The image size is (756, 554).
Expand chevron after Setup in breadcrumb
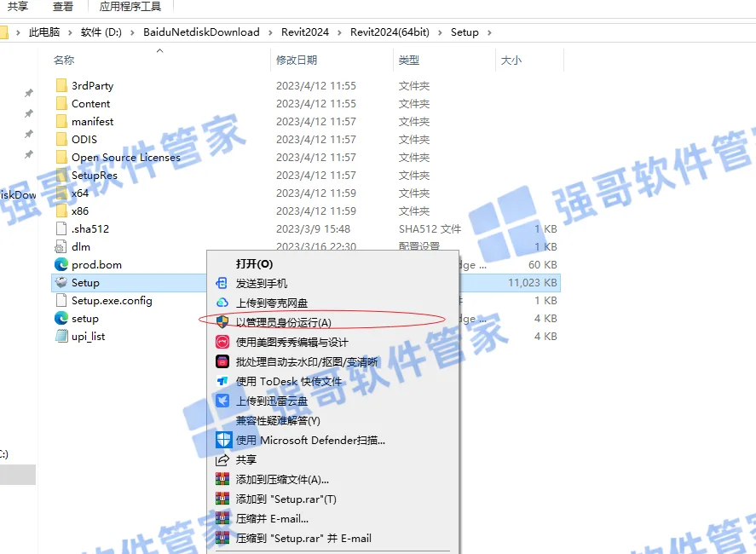(489, 32)
